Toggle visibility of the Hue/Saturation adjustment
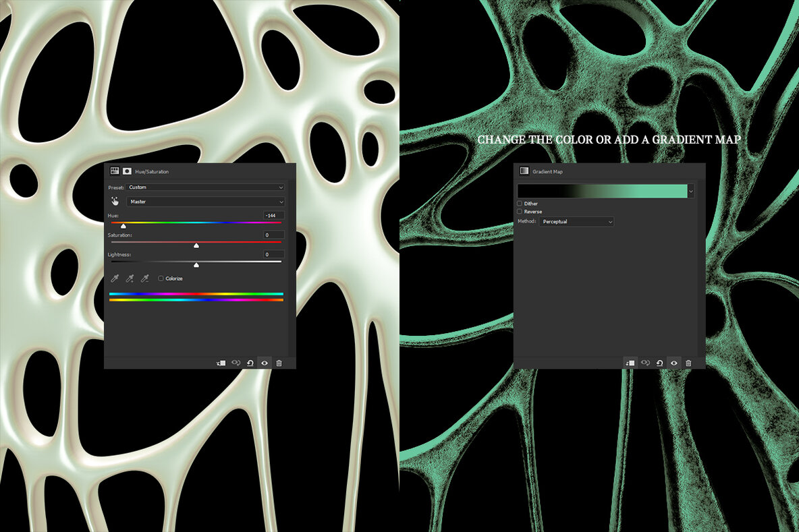 click(265, 362)
